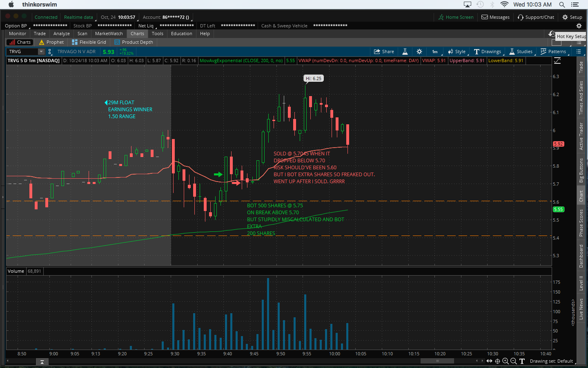Open the macOS Wi-Fi menu icon
Viewport: 588px width, 368px height.
504,4
